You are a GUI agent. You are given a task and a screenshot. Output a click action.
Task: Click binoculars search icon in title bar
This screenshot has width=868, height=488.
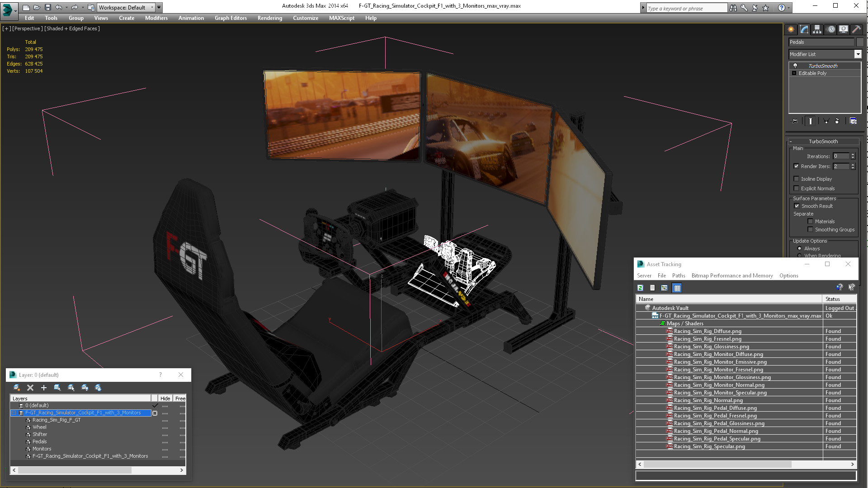pyautogui.click(x=733, y=8)
